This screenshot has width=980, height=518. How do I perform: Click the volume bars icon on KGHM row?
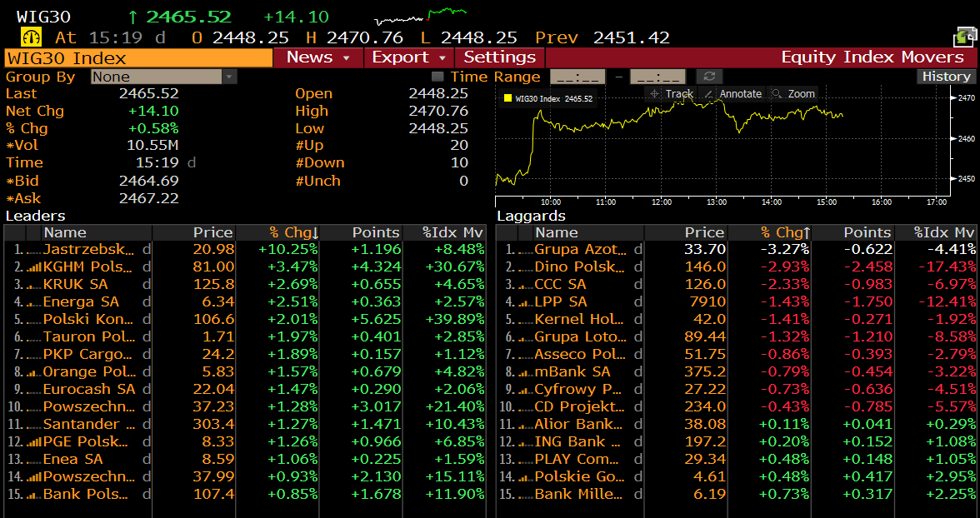point(33,267)
